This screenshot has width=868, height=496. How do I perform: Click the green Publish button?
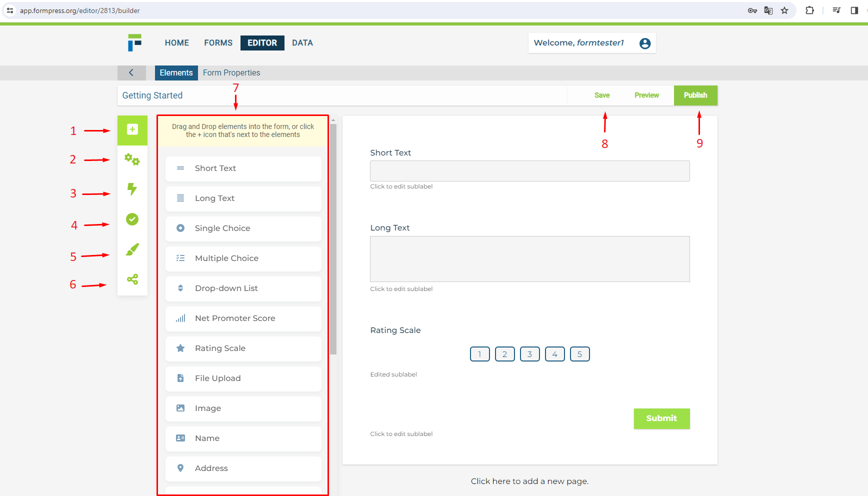click(x=695, y=95)
